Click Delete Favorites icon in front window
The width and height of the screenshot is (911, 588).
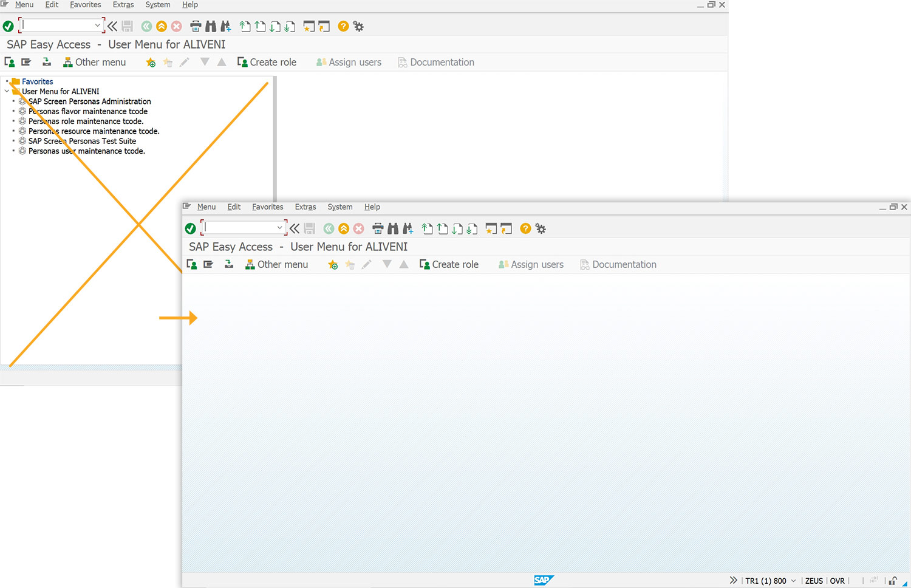pyautogui.click(x=350, y=264)
